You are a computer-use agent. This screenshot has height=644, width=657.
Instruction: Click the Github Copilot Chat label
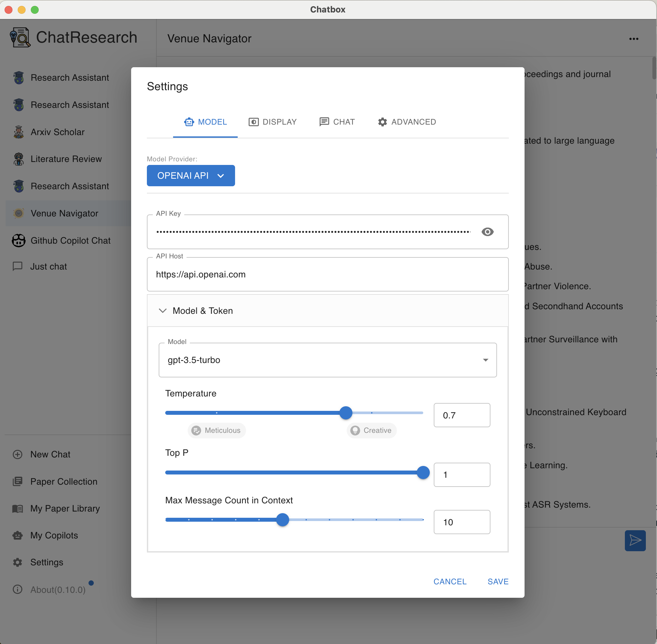coord(70,240)
